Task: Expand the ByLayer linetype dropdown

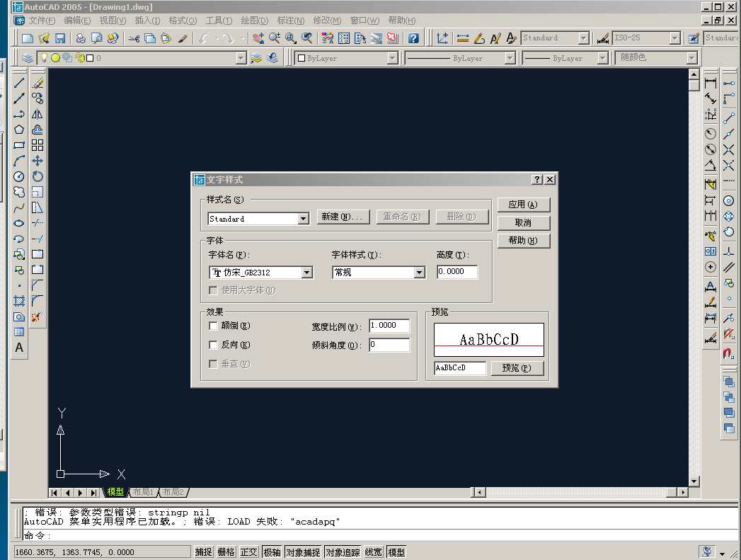Action: pos(510,58)
